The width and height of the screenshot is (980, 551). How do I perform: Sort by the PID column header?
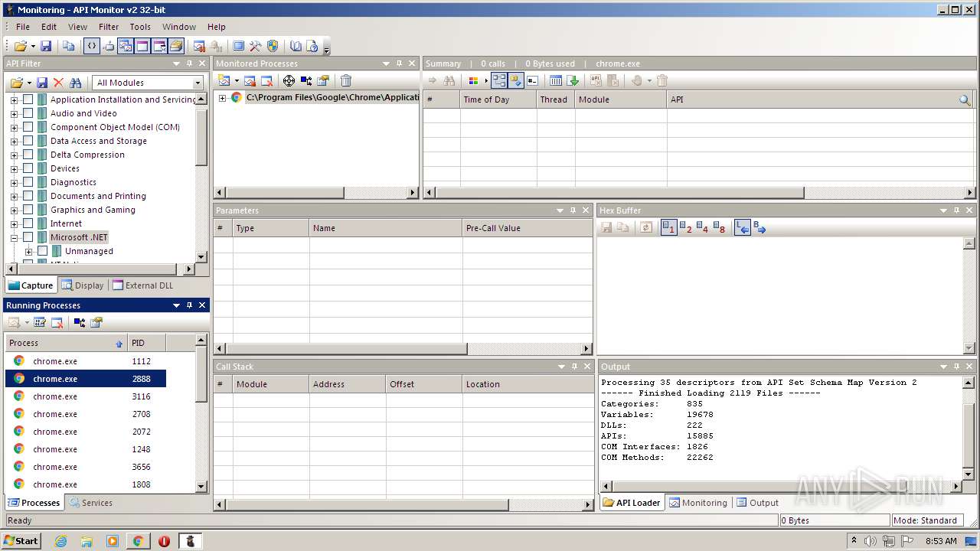coord(146,343)
